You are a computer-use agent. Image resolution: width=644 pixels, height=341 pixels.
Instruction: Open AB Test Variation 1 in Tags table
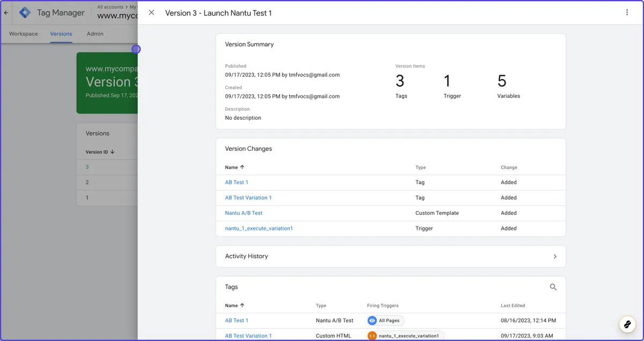click(248, 336)
